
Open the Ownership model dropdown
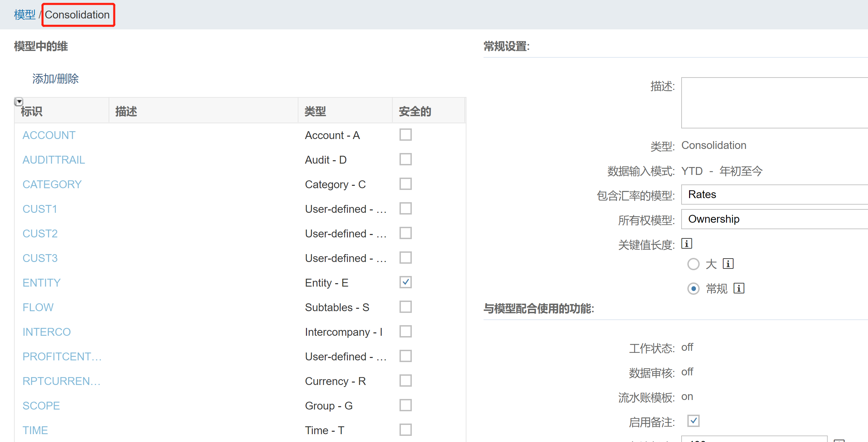click(774, 219)
